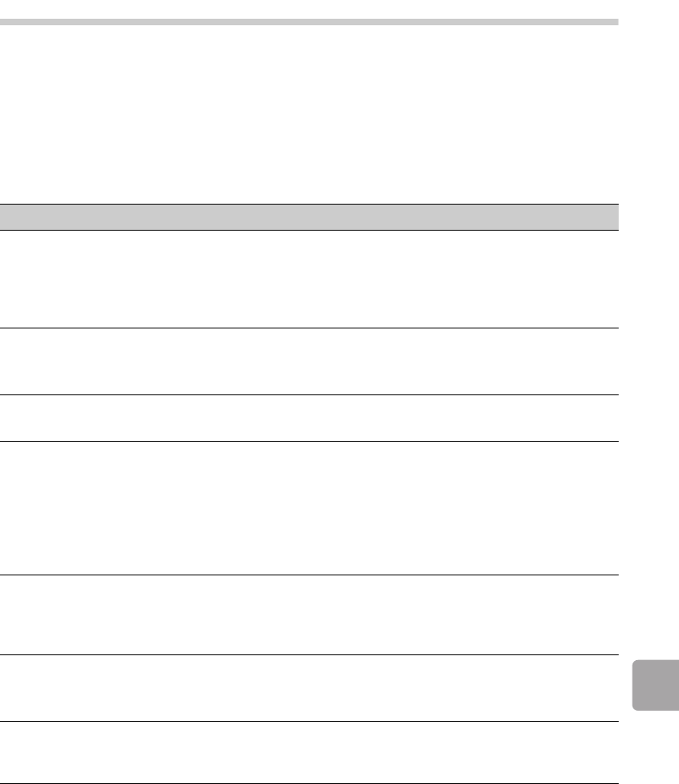The image size is (679, 784).
Task: Click the white margin below gray side tab
Action: pyautogui.click(x=655, y=747)
